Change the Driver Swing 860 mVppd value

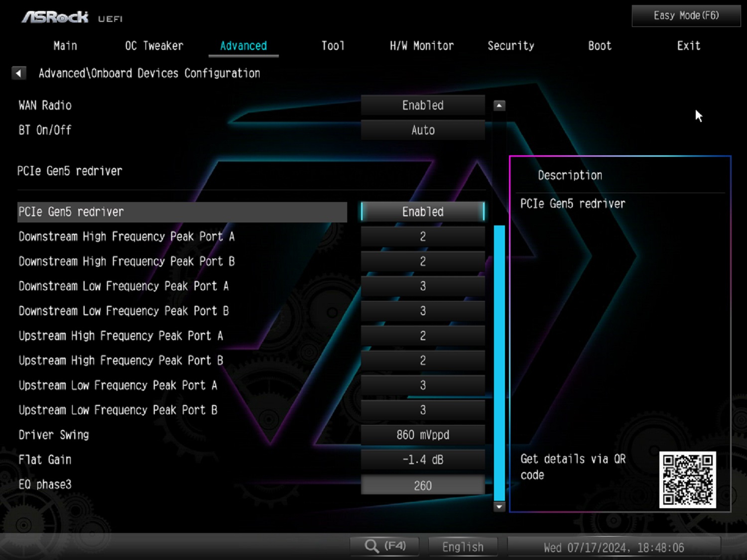click(423, 435)
